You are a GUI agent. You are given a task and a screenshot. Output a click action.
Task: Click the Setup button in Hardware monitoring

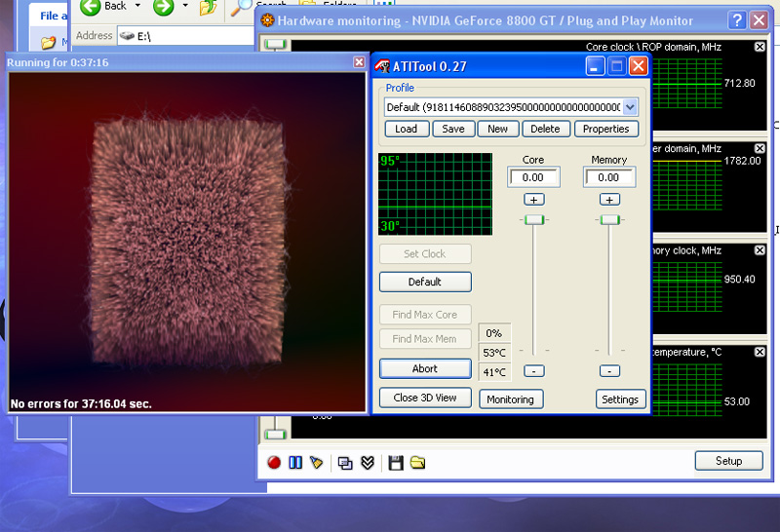[x=728, y=461]
